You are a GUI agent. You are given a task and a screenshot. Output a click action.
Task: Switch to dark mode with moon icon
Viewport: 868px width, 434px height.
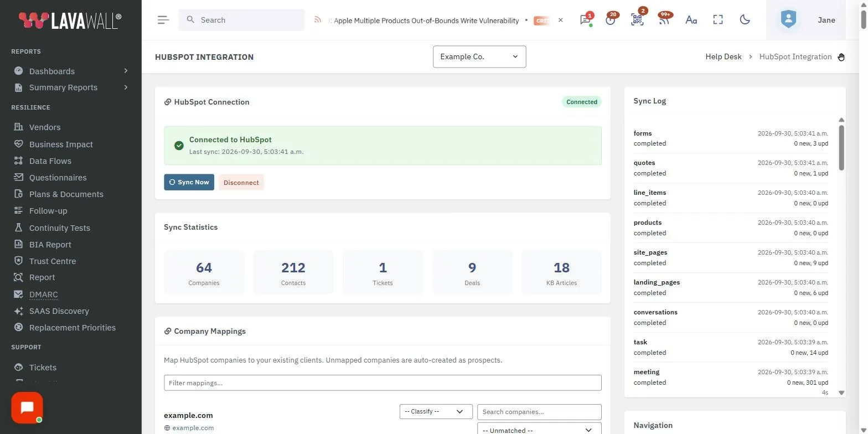745,20
